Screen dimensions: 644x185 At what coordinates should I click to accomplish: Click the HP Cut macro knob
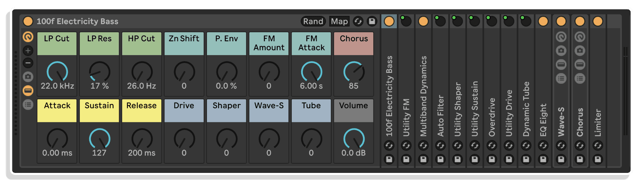click(142, 72)
